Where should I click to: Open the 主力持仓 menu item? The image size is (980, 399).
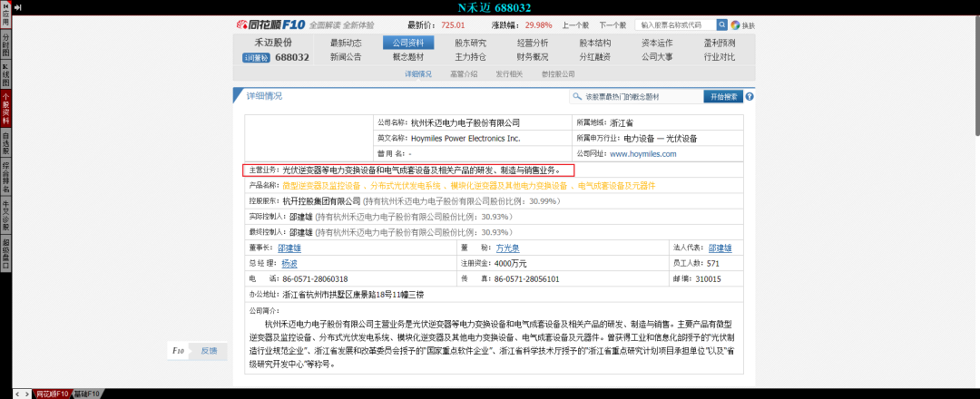click(471, 57)
